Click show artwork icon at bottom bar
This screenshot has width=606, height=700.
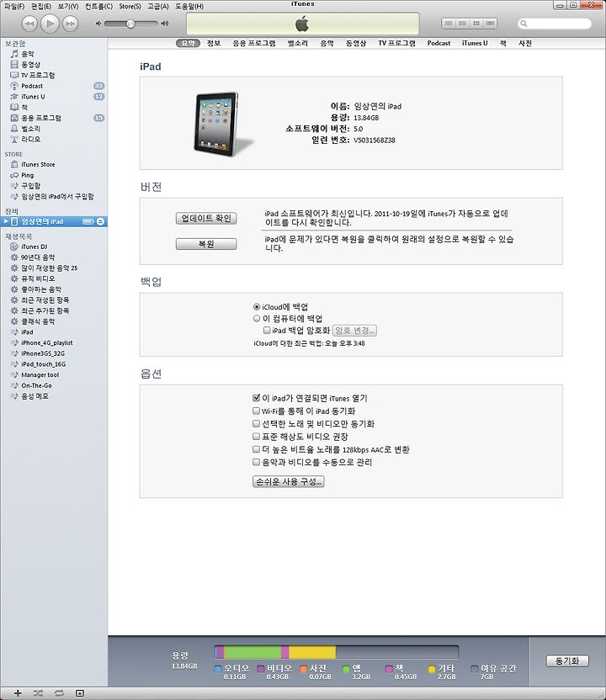click(x=79, y=693)
